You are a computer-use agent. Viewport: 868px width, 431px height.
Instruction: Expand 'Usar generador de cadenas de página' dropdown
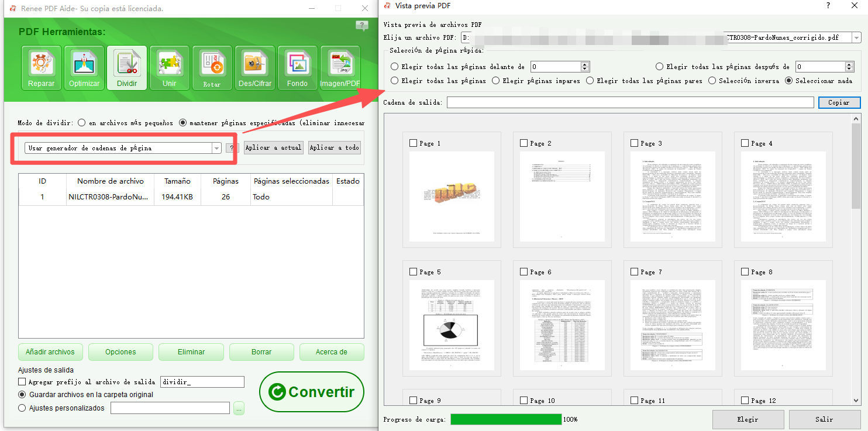[216, 149]
